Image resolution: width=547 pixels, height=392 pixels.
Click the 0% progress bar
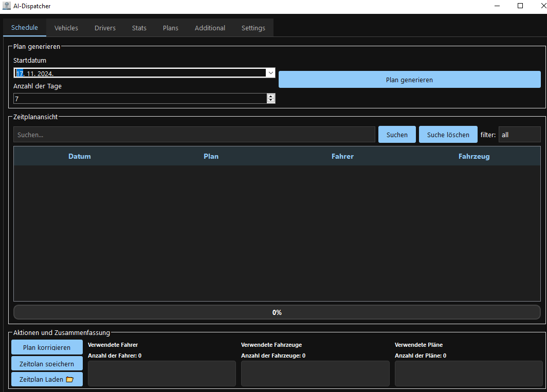click(x=277, y=312)
